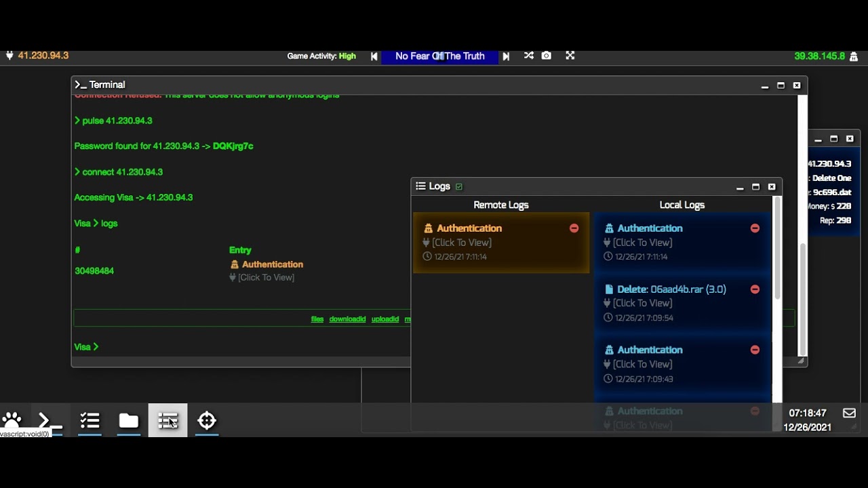Skip to previous music track
This screenshot has height=488, width=868.
pyautogui.click(x=374, y=56)
